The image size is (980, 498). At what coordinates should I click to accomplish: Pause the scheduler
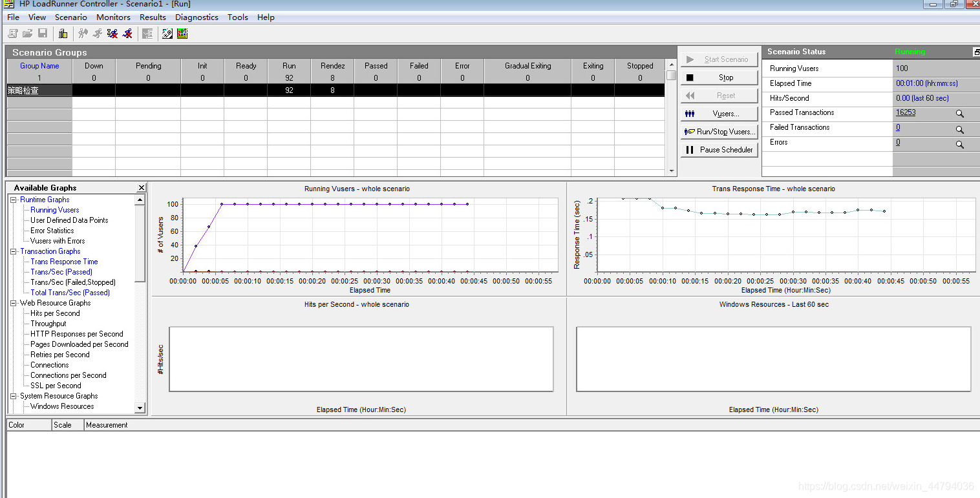[718, 150]
